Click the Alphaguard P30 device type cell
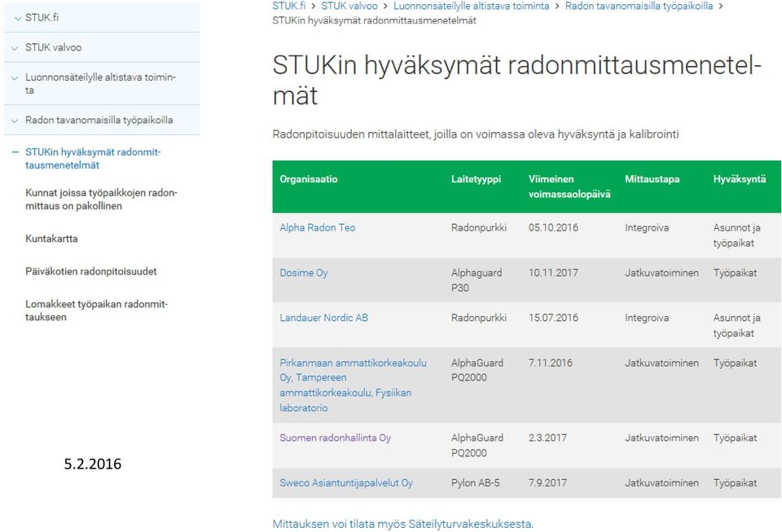The width and height of the screenshot is (782, 532). (x=477, y=280)
